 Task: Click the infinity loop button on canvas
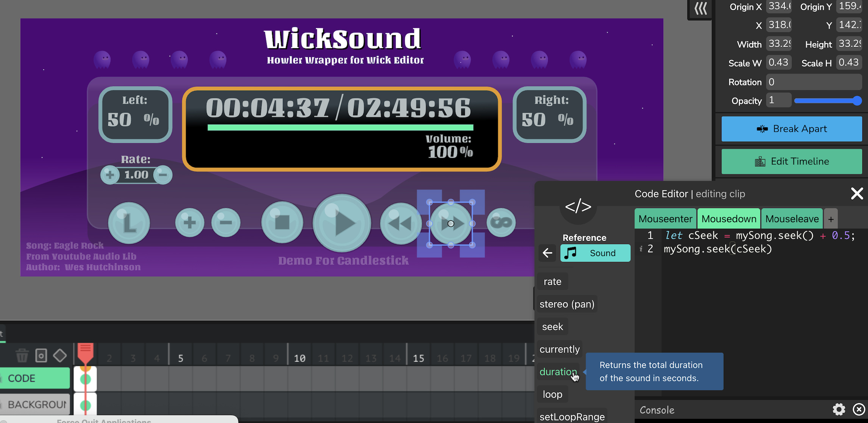point(501,222)
